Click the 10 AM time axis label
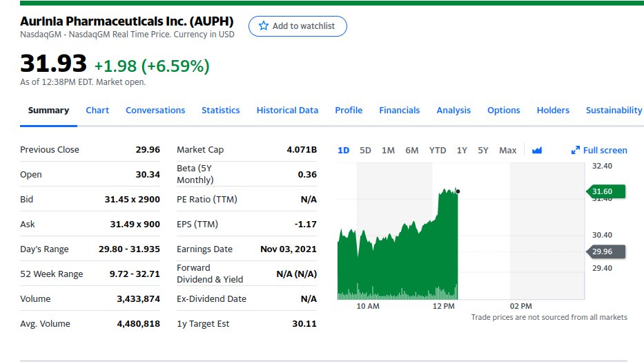 368,306
